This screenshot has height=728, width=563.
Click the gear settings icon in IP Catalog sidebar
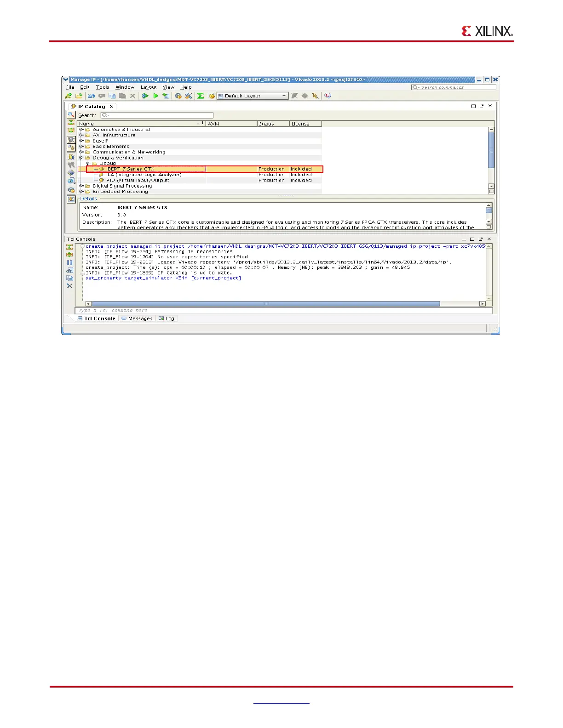point(71,189)
